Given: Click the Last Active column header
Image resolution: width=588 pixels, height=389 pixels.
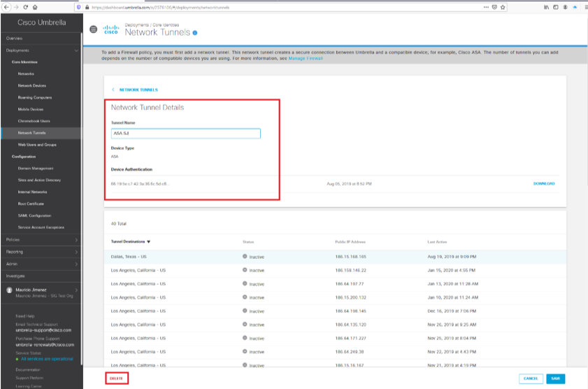Looking at the screenshot, I should click(x=437, y=242).
